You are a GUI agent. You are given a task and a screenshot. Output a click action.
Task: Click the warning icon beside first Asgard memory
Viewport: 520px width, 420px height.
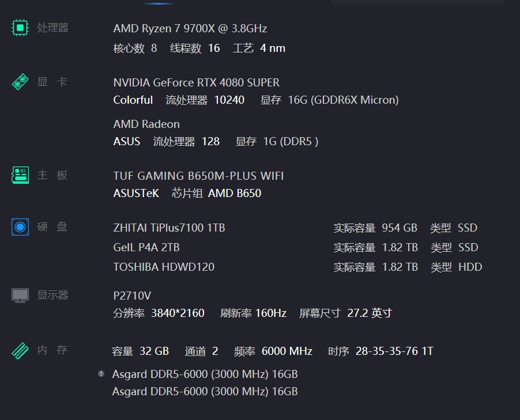click(x=101, y=374)
